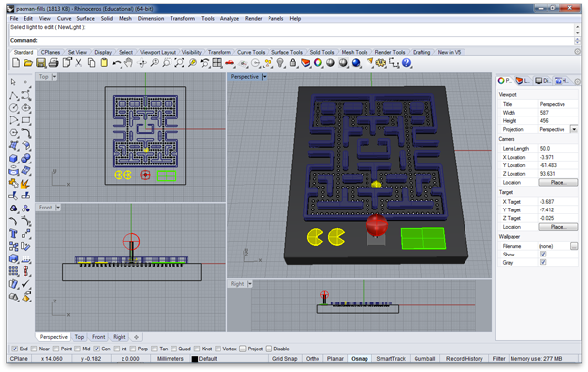Toggle the End osnap checkbox
The height and width of the screenshot is (372, 588).
pos(15,349)
